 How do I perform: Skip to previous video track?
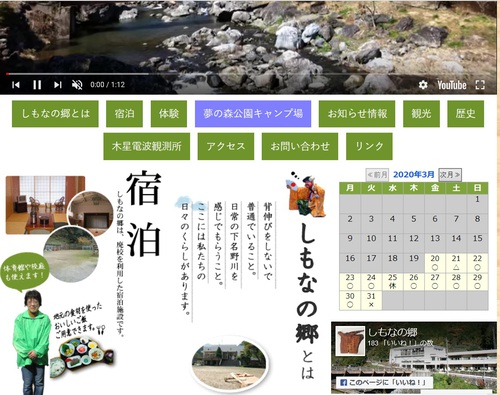pyautogui.click(x=16, y=85)
